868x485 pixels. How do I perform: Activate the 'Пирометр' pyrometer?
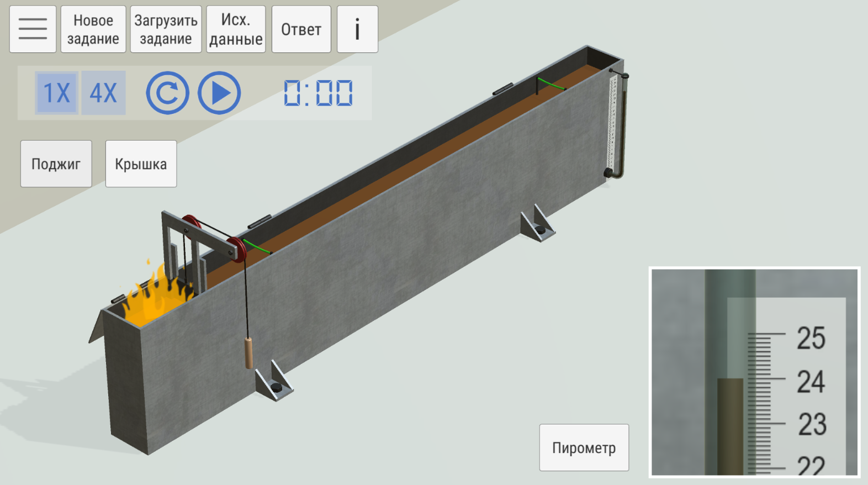tap(584, 447)
